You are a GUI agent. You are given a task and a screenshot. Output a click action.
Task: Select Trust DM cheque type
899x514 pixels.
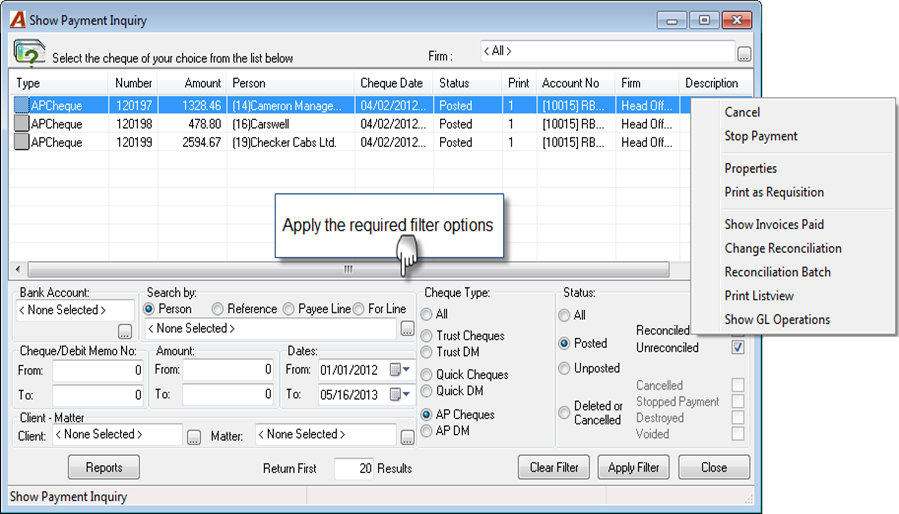point(427,352)
